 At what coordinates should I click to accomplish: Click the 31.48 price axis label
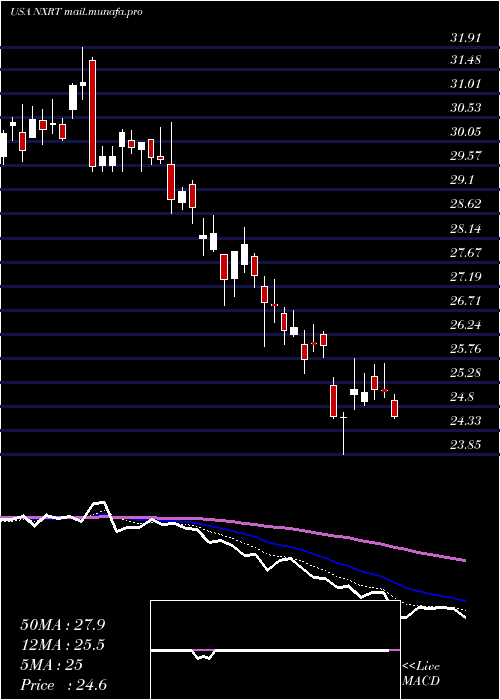[466, 60]
